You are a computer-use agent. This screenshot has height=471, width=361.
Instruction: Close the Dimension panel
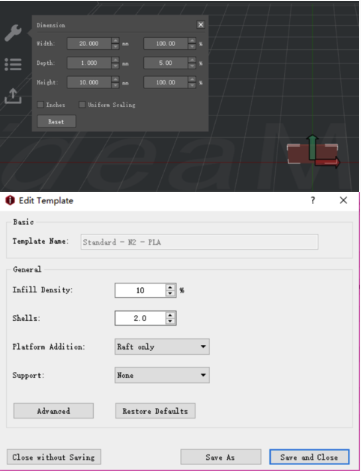pyautogui.click(x=201, y=25)
